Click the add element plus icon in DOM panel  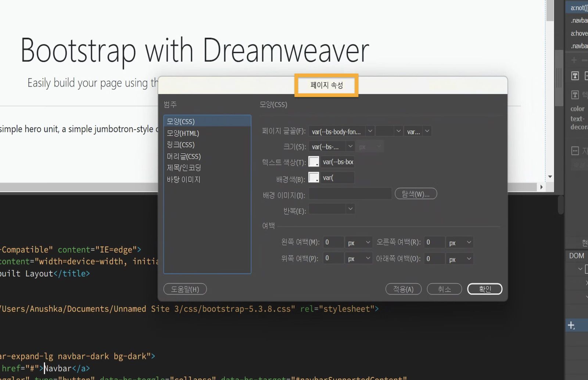(x=571, y=325)
